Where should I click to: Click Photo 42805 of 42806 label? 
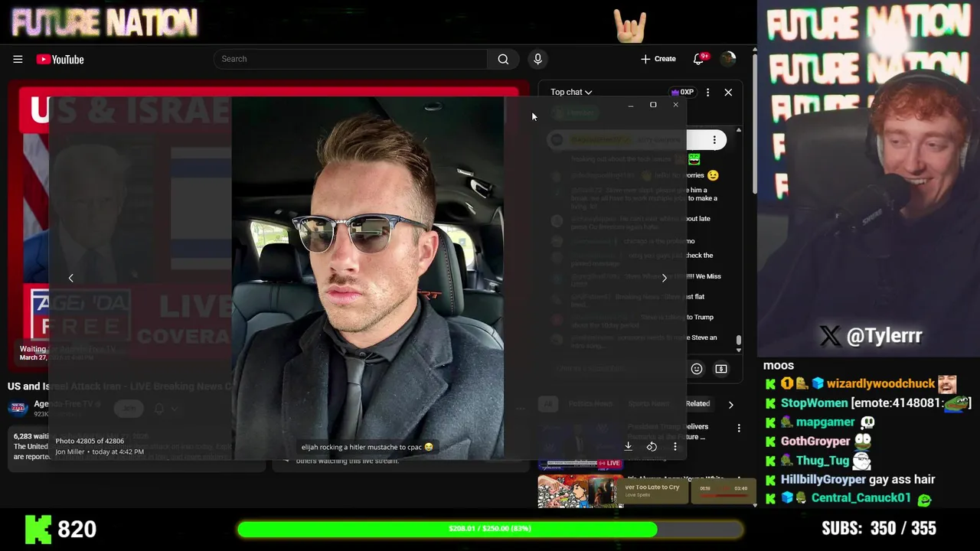90,441
